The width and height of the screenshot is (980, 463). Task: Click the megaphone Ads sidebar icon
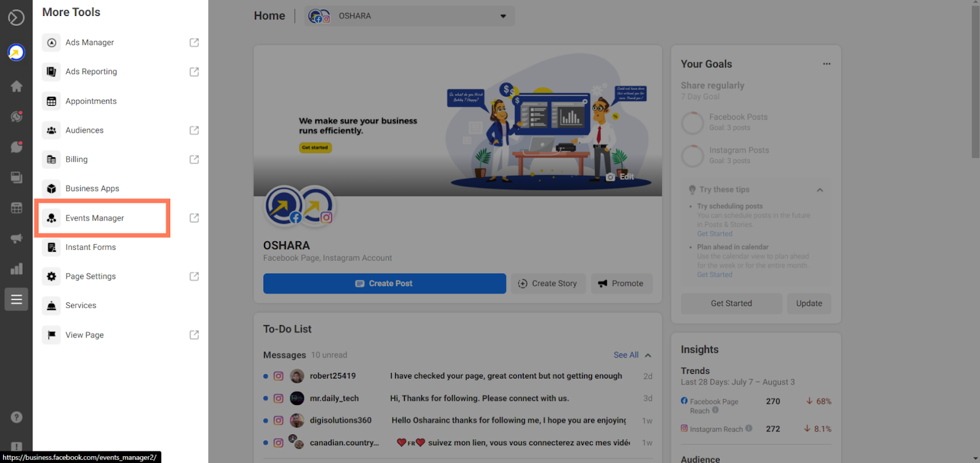tap(17, 238)
